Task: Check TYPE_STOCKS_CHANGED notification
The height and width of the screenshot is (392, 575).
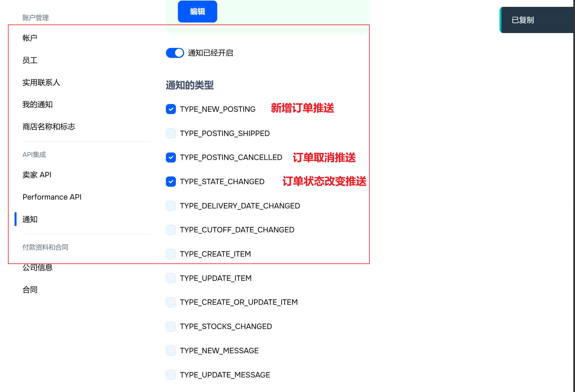Action: pos(170,326)
